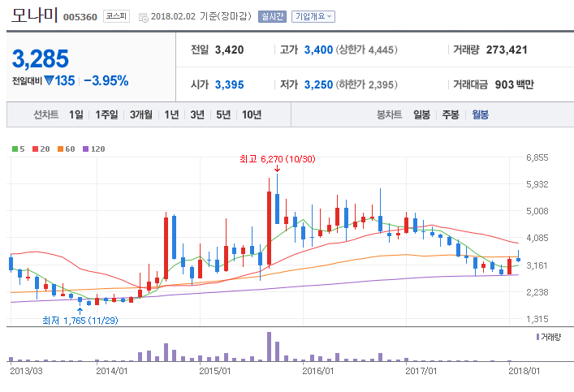The image size is (574, 392).
Task: Click the 하한가 2,395 text
Action: tap(366, 85)
